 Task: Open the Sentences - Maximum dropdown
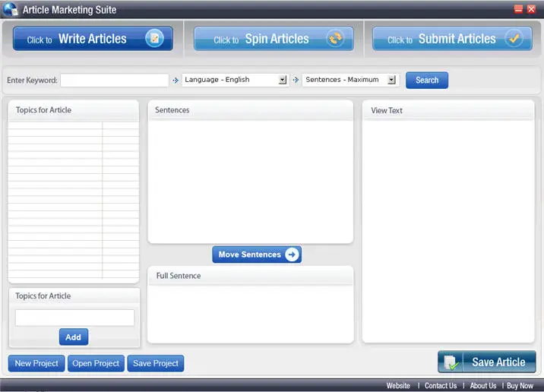(350, 80)
